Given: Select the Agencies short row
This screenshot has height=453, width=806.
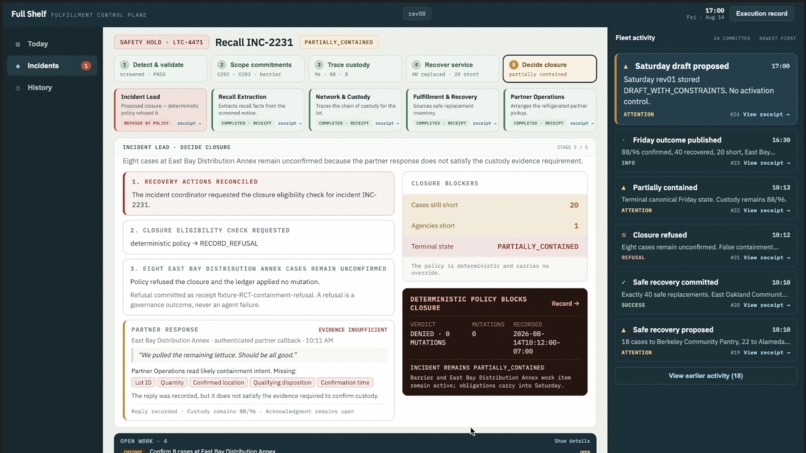Looking at the screenshot, I should [494, 226].
